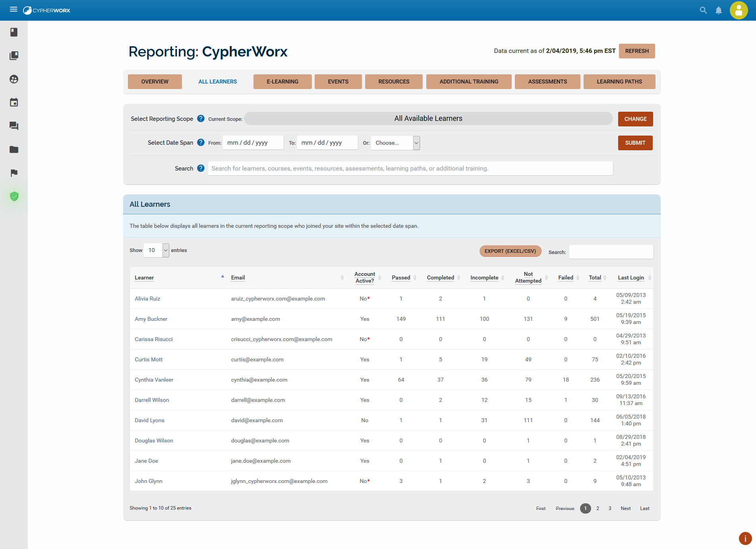
Task: Select learner John Glynn
Action: tap(149, 481)
